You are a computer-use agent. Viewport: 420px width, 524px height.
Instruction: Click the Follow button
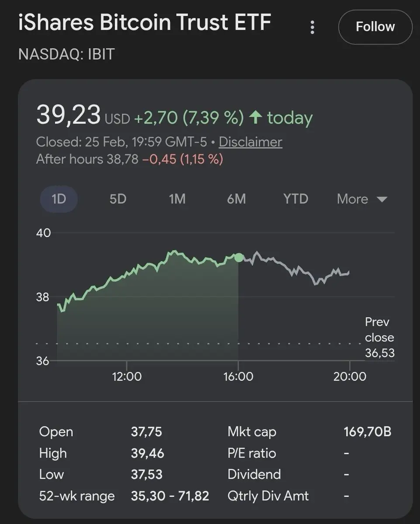[x=375, y=27]
